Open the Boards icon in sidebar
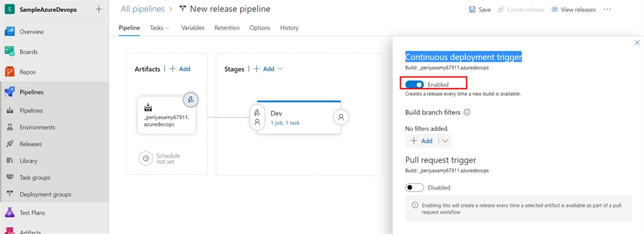 click(x=10, y=52)
